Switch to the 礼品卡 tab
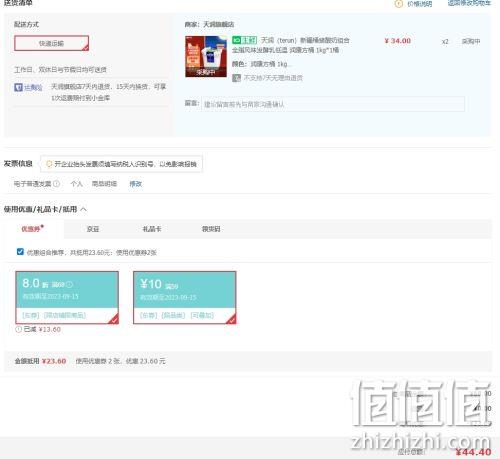Image resolution: width=500 pixels, height=459 pixels. (x=152, y=229)
